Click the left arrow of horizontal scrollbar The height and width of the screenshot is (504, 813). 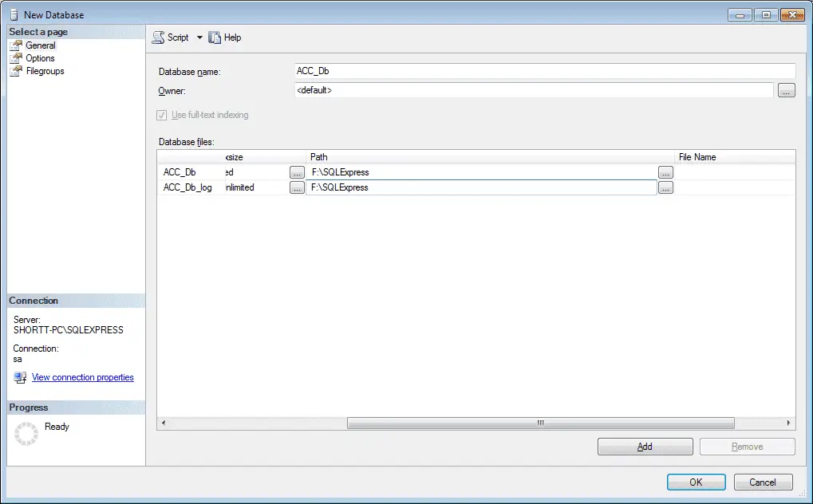point(164,423)
